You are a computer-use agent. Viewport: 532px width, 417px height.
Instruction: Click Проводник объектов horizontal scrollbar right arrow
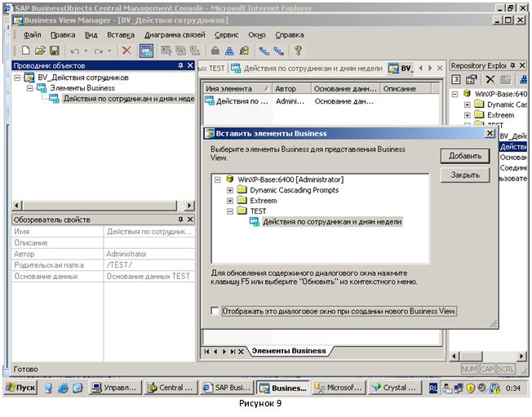(x=189, y=206)
